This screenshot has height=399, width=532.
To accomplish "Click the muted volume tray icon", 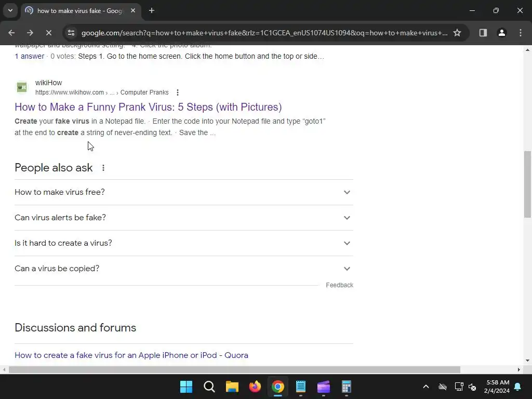I will pos(472,387).
